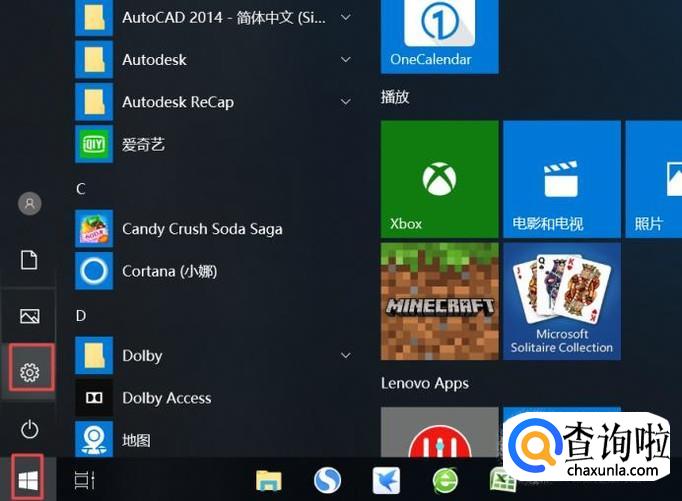Click the Autodesk ReCap folder icon
The height and width of the screenshot is (501, 682).
pos(94,102)
